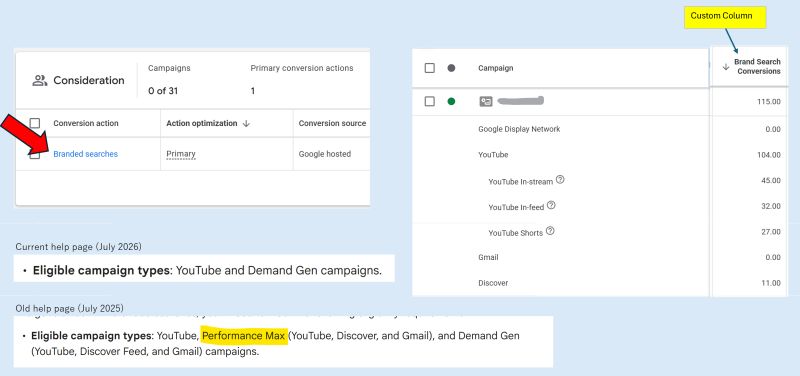Click the 45.00 value for YouTube In-stream

[771, 181]
